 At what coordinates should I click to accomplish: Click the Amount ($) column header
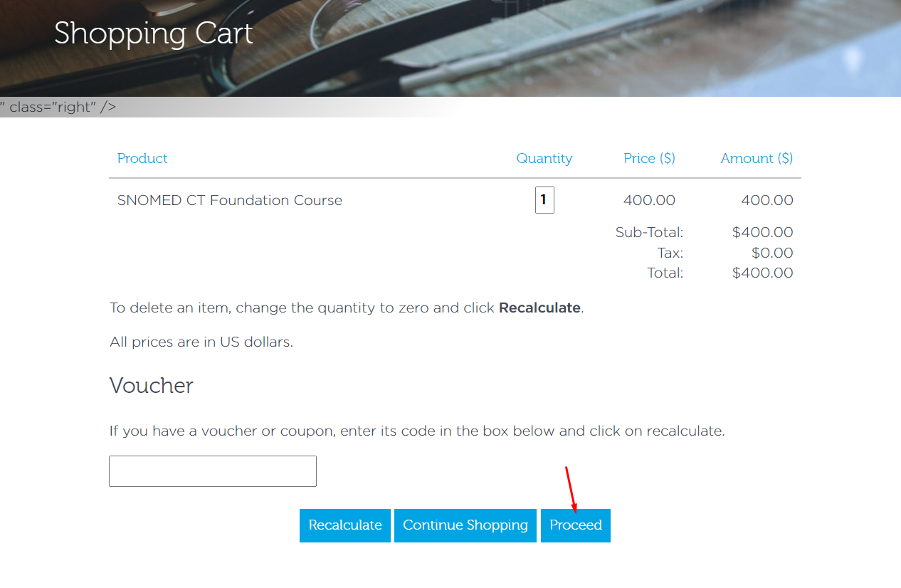point(757,158)
